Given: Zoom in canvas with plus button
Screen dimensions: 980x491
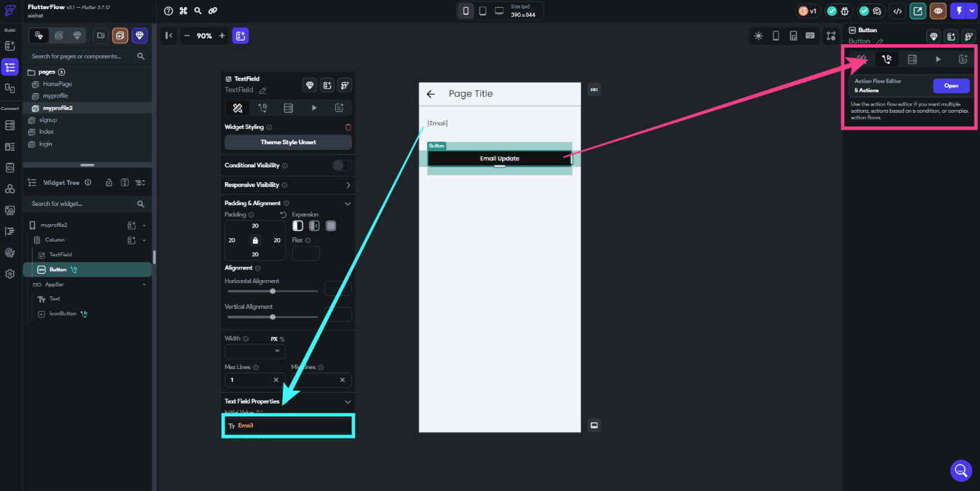Looking at the screenshot, I should tap(222, 36).
